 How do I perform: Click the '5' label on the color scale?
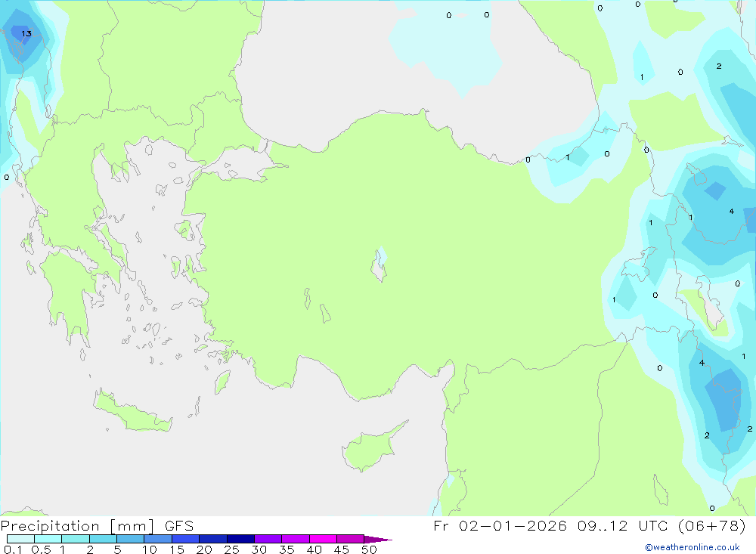[117, 549]
